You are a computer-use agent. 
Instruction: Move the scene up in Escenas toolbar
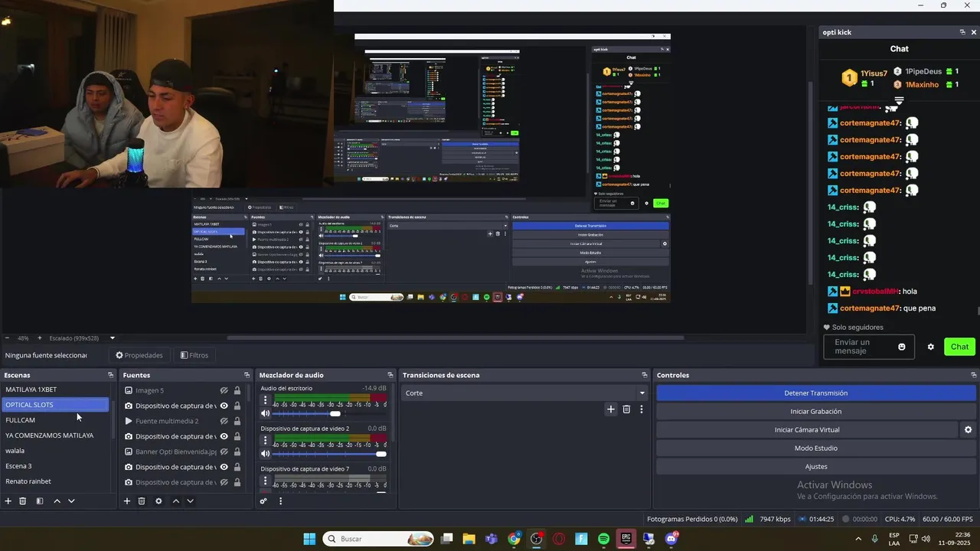(57, 501)
